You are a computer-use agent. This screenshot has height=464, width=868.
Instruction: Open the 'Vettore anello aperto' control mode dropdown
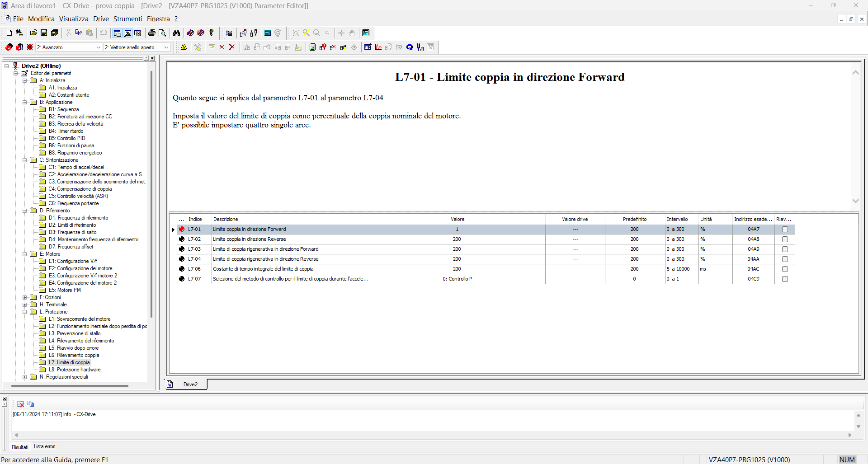(137, 47)
